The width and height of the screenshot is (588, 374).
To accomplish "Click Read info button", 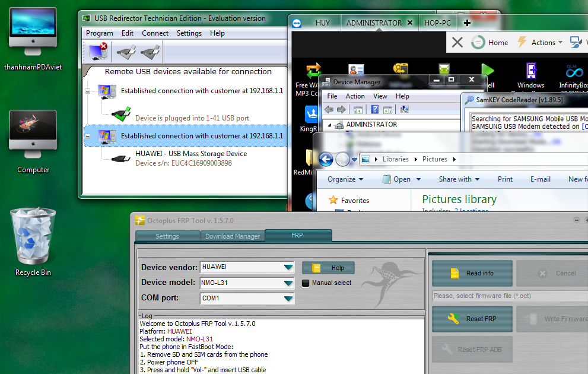I will pos(472,273).
